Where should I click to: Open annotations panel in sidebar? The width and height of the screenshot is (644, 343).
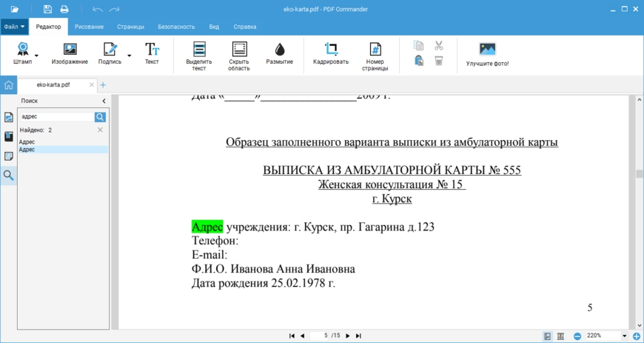tap(9, 156)
